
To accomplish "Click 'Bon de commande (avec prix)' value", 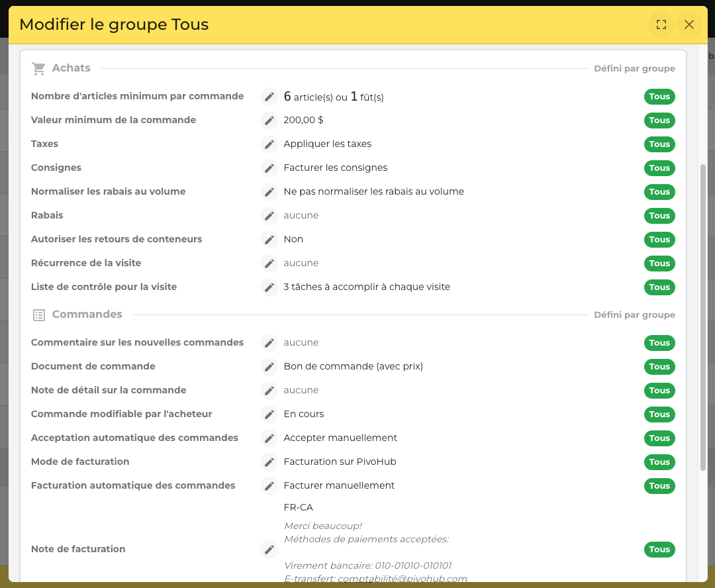I will click(354, 366).
